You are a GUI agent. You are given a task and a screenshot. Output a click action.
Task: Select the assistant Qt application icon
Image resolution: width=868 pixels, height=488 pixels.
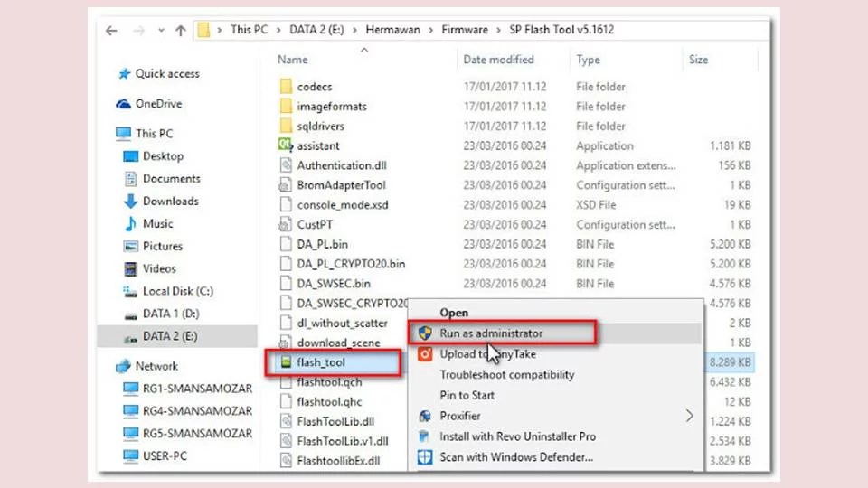(x=286, y=145)
